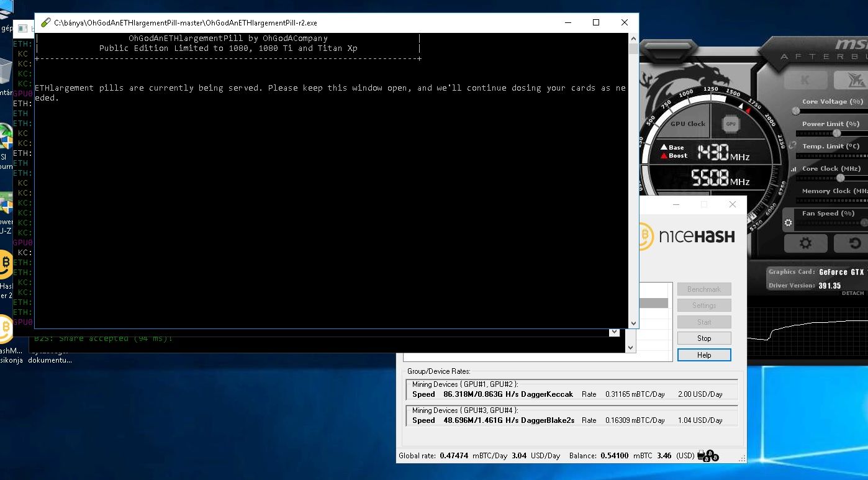Click the dropdown arrow below the console window
This screenshot has width=868, height=480.
(614, 332)
